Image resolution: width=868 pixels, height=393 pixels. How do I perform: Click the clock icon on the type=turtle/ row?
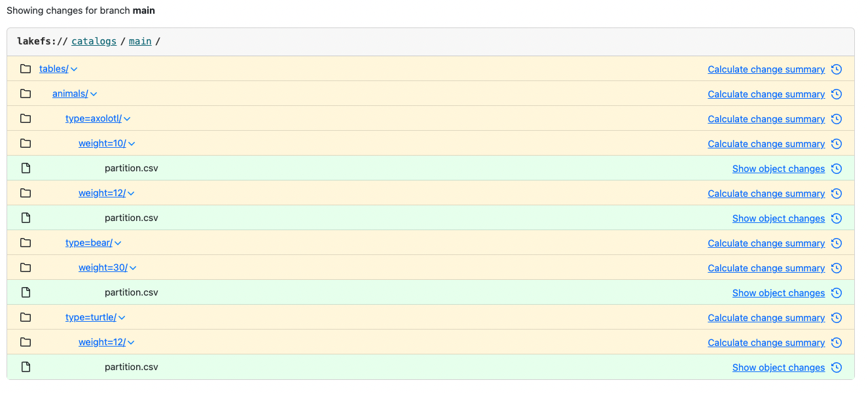pyautogui.click(x=836, y=317)
